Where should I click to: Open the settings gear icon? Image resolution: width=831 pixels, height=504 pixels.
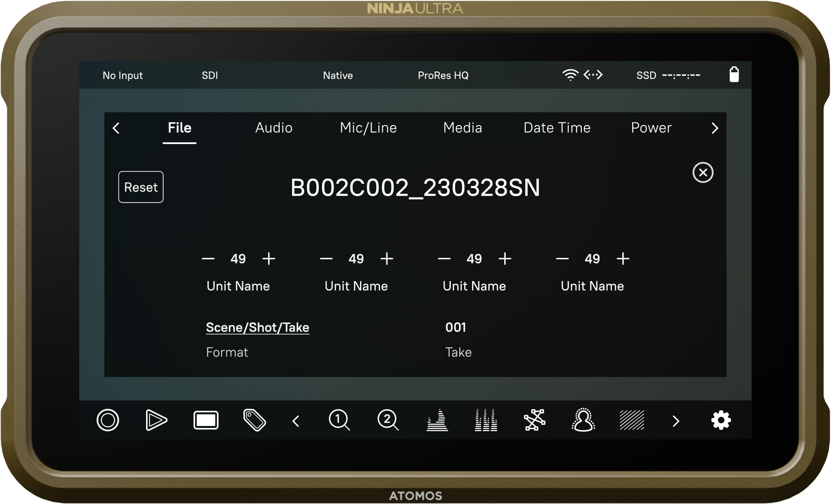pos(721,420)
